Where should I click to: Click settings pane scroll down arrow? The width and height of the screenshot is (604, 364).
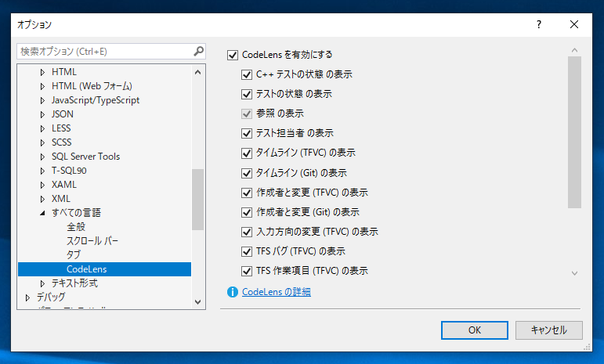(574, 273)
